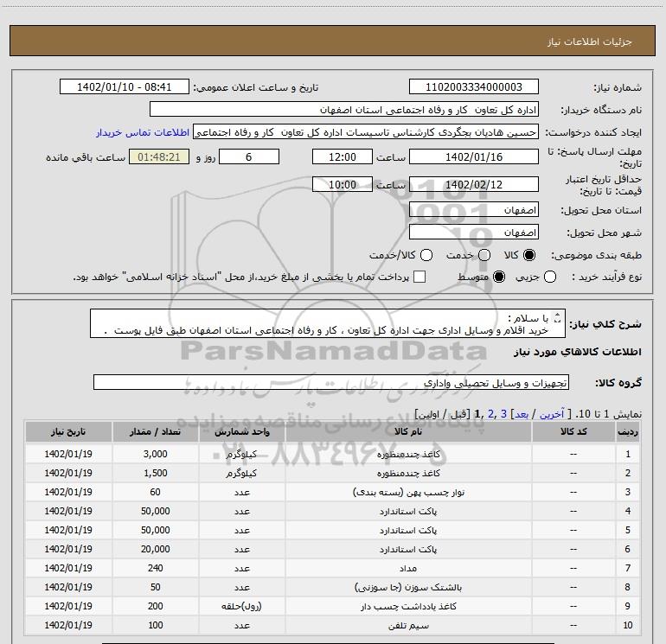Click the quantity 3,000 in row 1
Image resolution: width=666 pixels, height=644 pixels.
pyautogui.click(x=155, y=454)
